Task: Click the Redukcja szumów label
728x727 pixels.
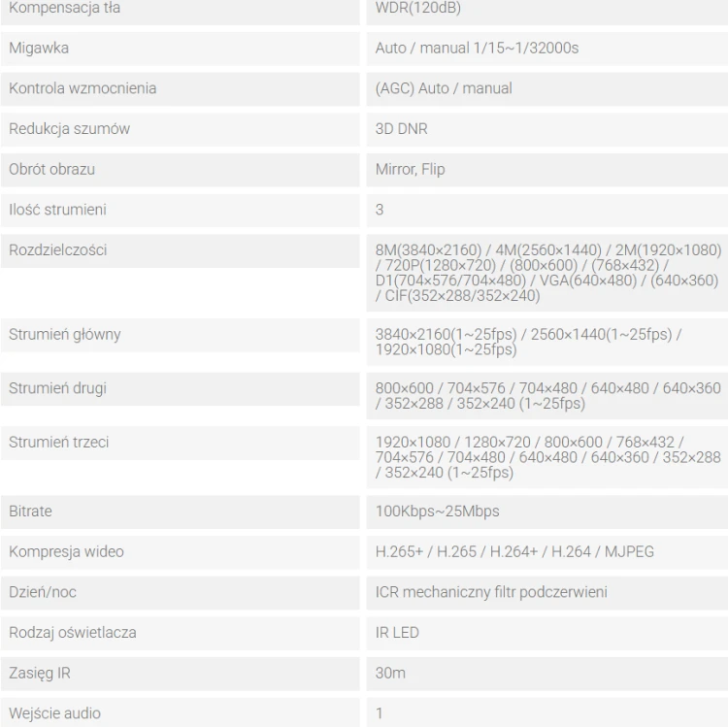Action: coord(69,129)
